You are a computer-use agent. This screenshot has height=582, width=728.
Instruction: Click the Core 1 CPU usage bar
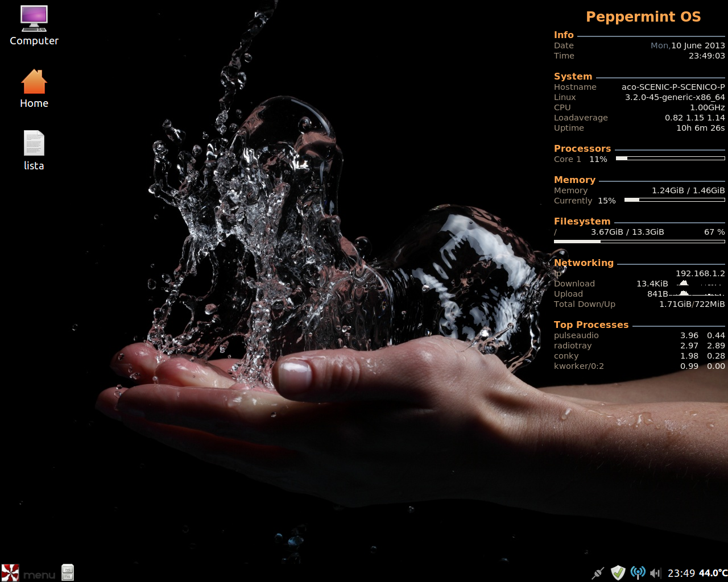tap(671, 159)
